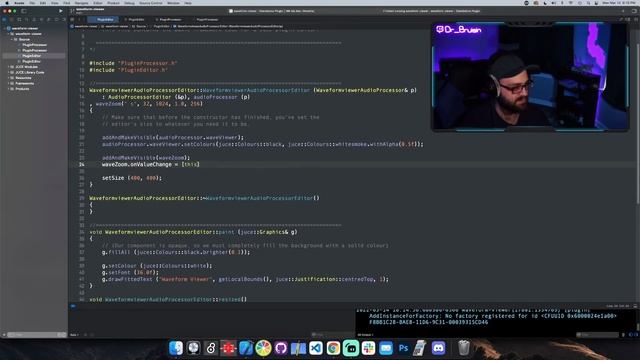Click the 'waveZoom.onValueChange = [this]' line

[x=151, y=164]
